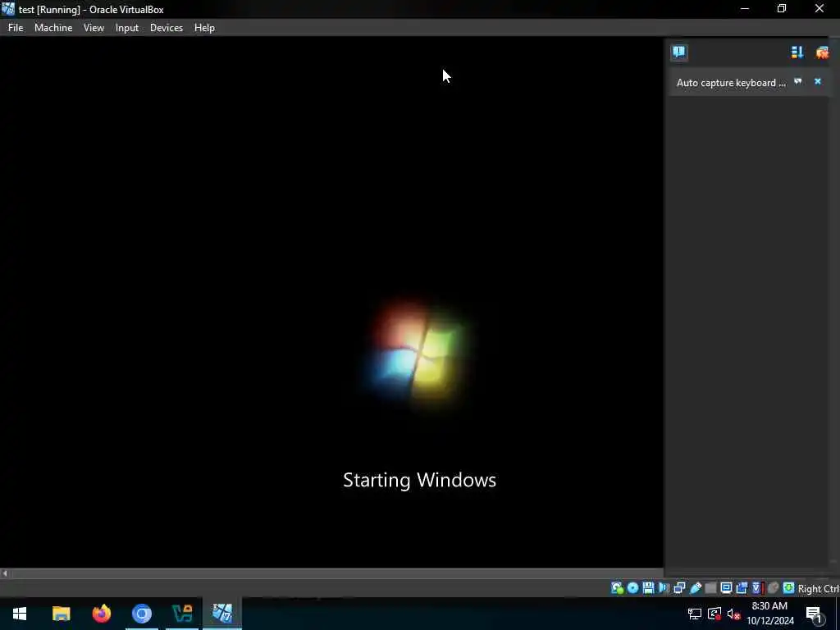Dismiss all notifications with the orange icon
Image resolution: width=840 pixels, height=630 pixels.
822,52
